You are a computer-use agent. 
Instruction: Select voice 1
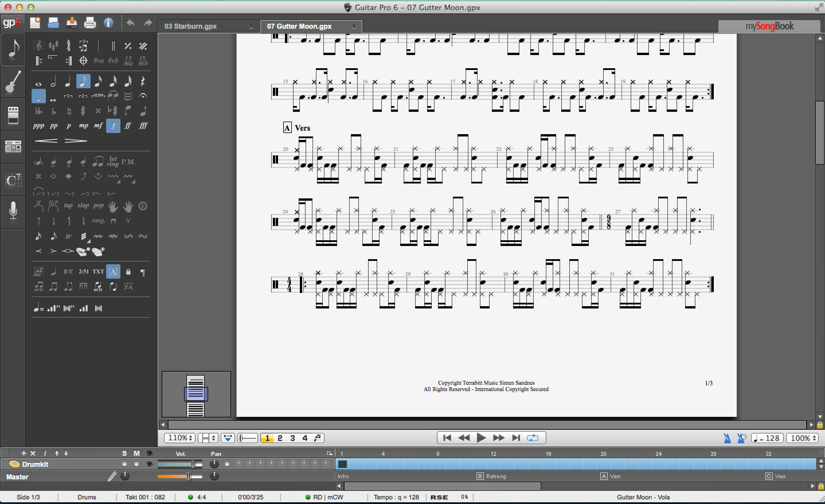click(267, 438)
